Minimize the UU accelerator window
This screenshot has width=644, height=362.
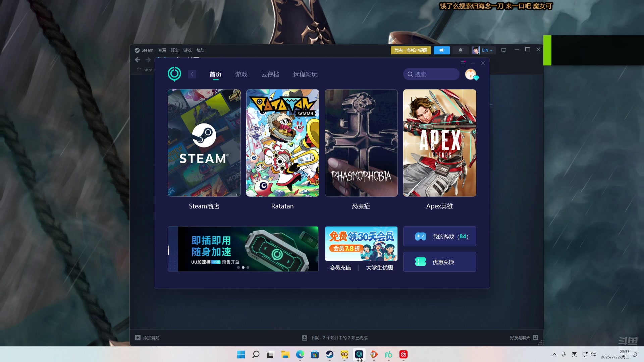(473, 63)
